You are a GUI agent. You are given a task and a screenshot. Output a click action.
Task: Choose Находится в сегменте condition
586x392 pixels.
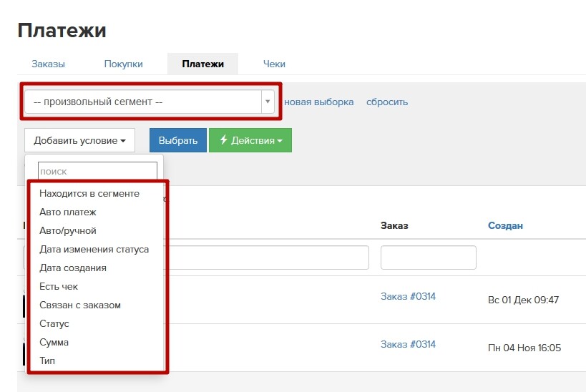click(x=89, y=194)
